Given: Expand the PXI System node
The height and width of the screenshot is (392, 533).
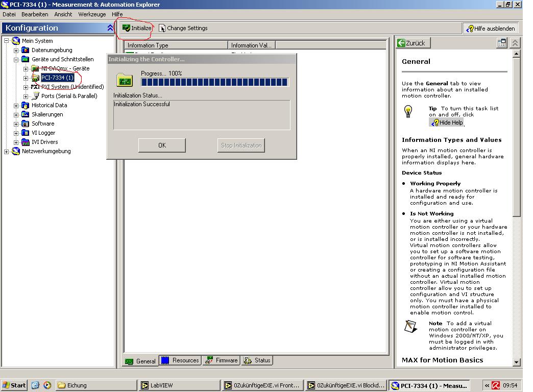Looking at the screenshot, I should click(26, 87).
